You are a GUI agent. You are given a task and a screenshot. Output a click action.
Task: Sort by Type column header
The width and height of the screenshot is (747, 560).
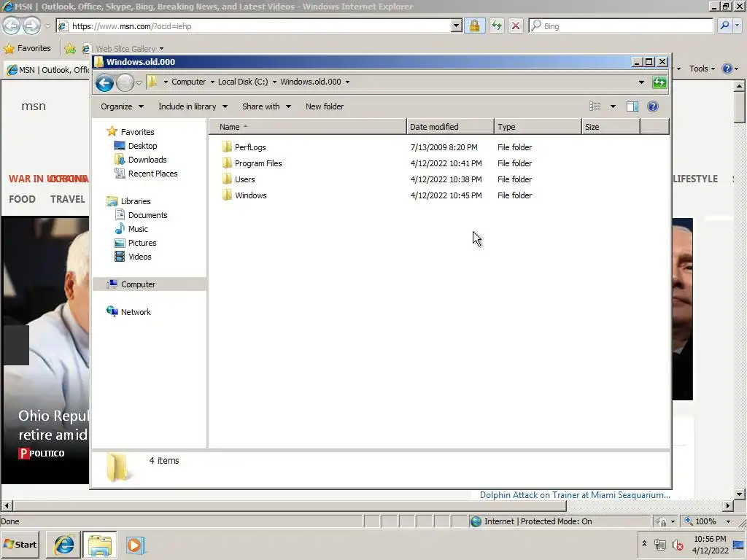[x=538, y=127]
